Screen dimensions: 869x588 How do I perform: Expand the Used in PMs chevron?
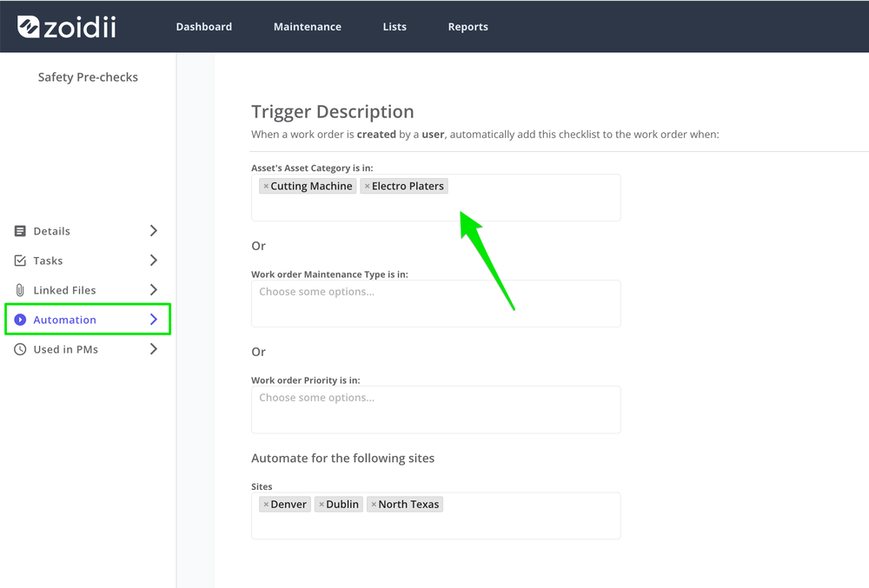[154, 349]
